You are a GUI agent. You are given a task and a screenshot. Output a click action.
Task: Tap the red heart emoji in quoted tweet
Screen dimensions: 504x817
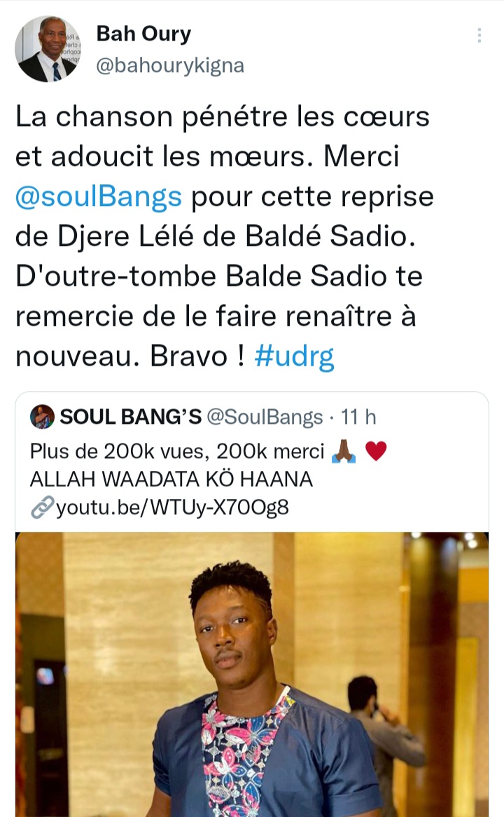pyautogui.click(x=376, y=451)
